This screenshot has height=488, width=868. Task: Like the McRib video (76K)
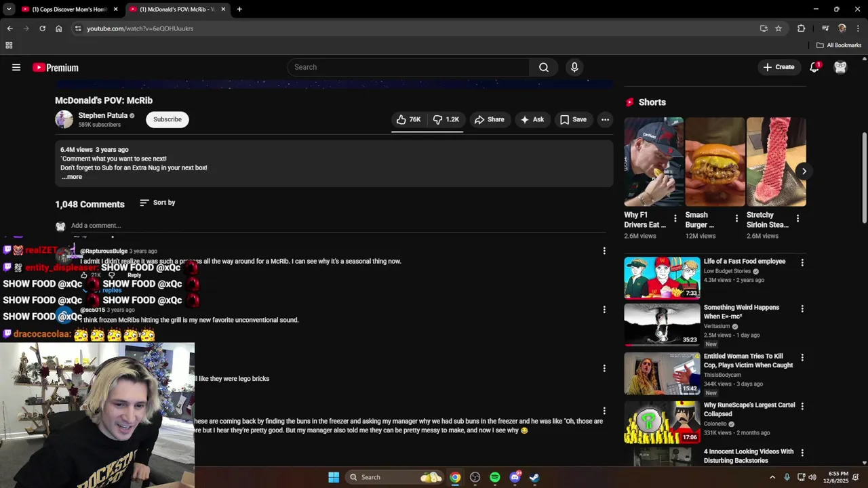tap(409, 119)
